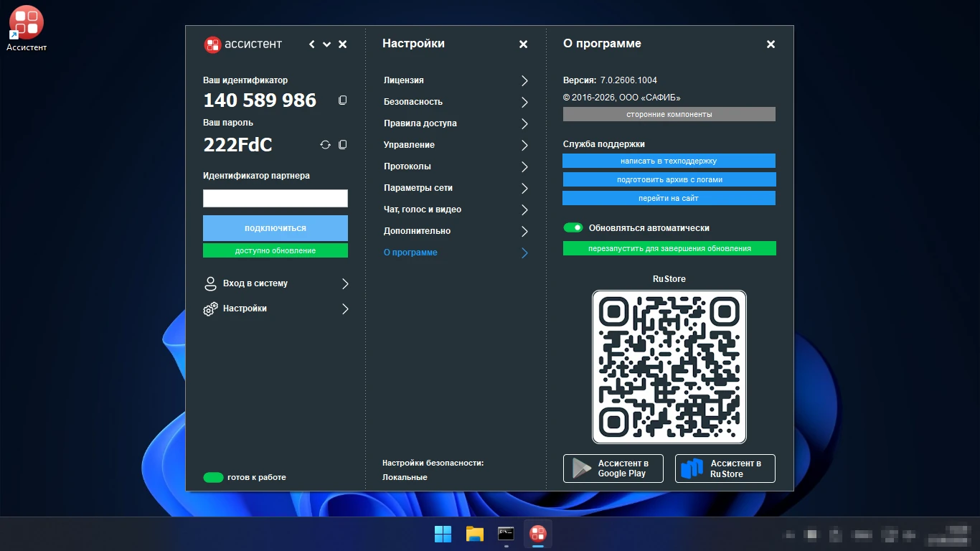Click the RuStore logo icon

pyautogui.click(x=692, y=468)
